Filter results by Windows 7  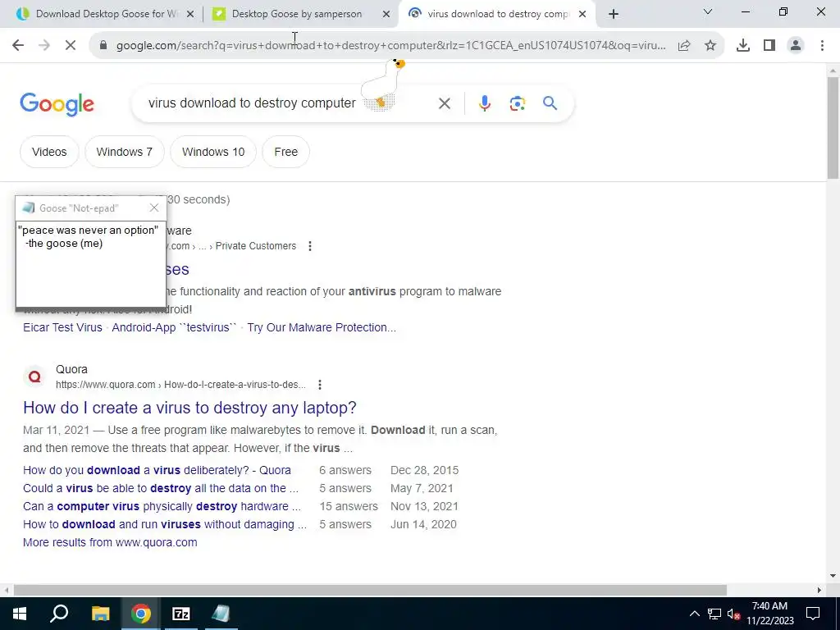tap(125, 152)
